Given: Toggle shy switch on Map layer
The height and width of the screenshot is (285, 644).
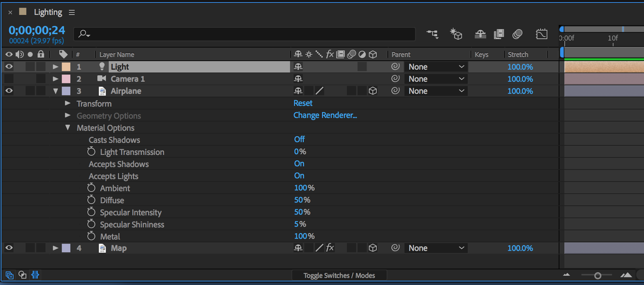Looking at the screenshot, I should [298, 248].
